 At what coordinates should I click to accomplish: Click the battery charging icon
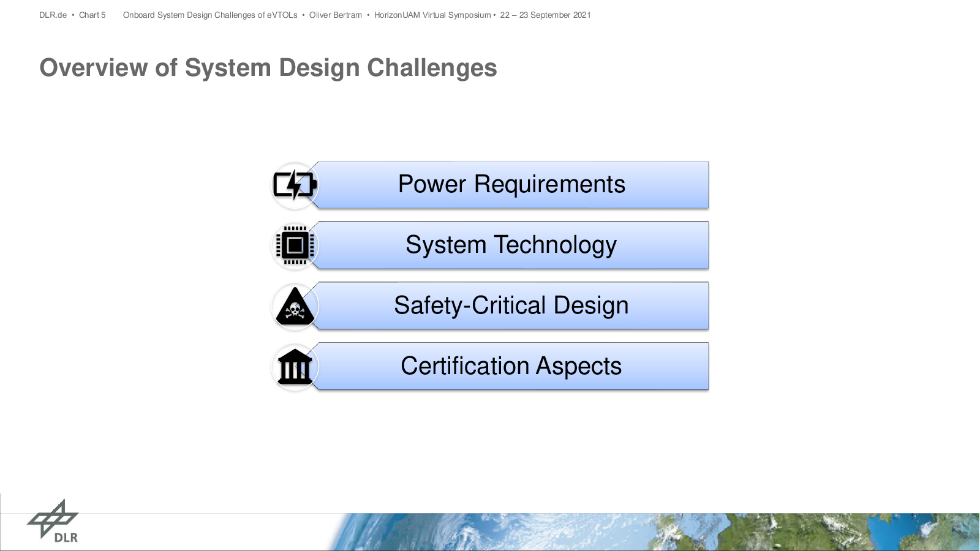tap(295, 185)
